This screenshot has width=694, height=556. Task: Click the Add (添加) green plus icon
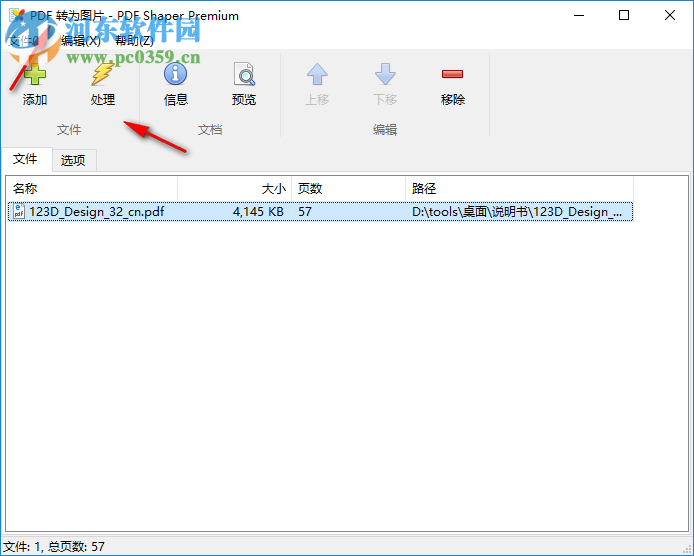(35, 74)
